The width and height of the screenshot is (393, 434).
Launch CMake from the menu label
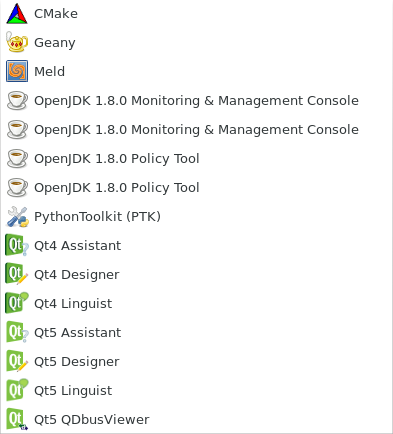point(56,14)
